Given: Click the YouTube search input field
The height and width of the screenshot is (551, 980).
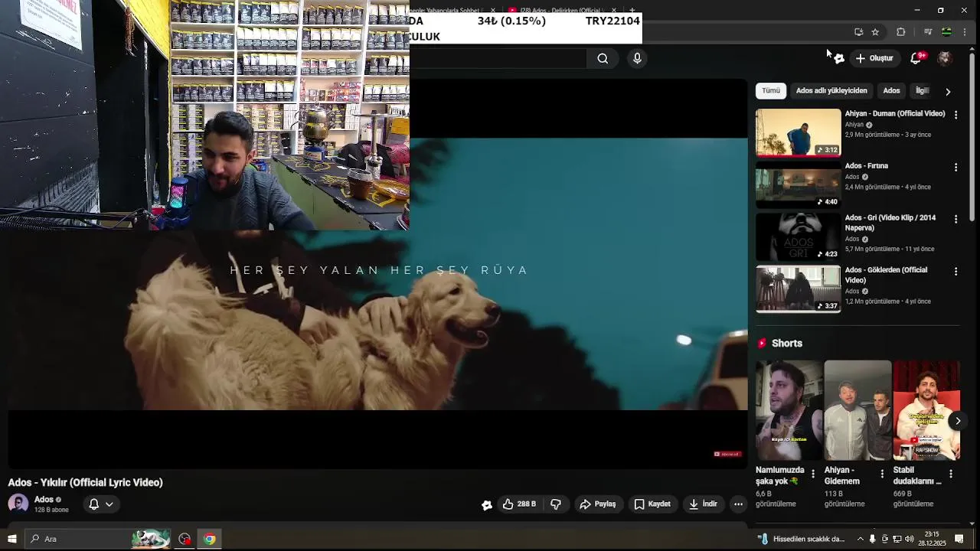Looking at the screenshot, I should 498,58.
